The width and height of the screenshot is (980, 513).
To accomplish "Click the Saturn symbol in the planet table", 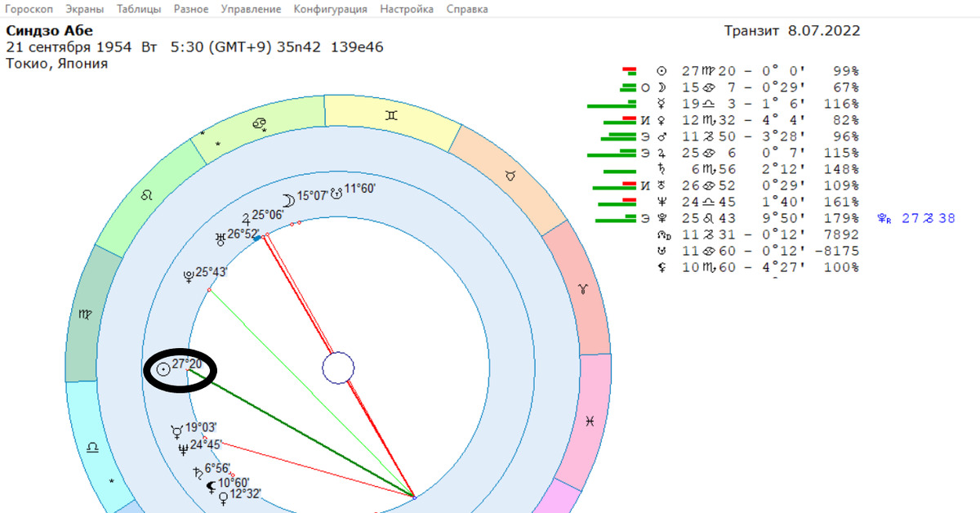I will 661,169.
